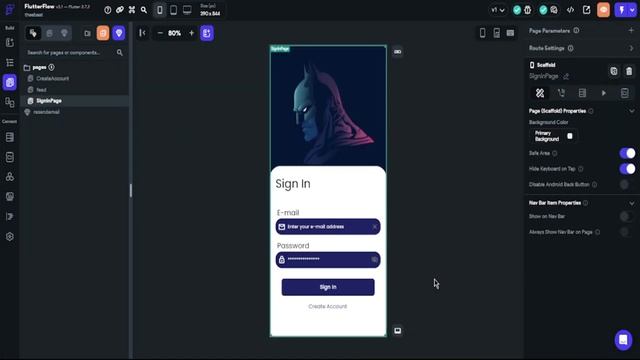The width and height of the screenshot is (640, 360).
Task: Toggle the Safe Area switch
Action: coord(627,153)
